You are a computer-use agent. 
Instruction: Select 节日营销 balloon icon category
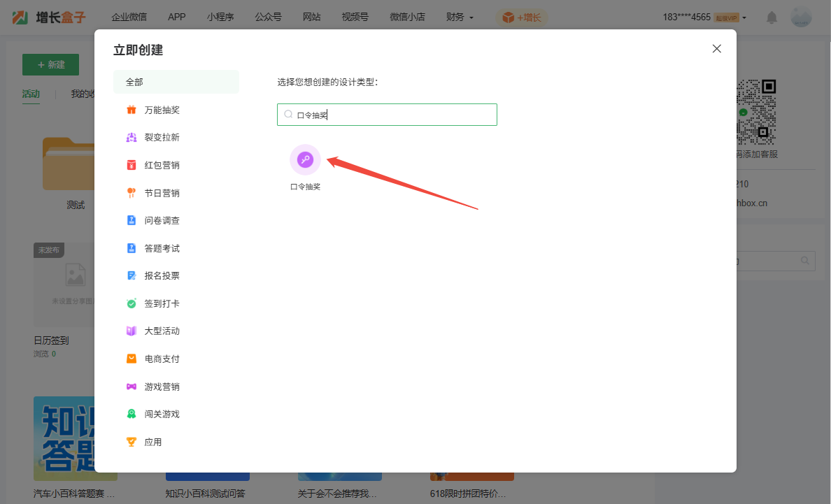(x=132, y=193)
